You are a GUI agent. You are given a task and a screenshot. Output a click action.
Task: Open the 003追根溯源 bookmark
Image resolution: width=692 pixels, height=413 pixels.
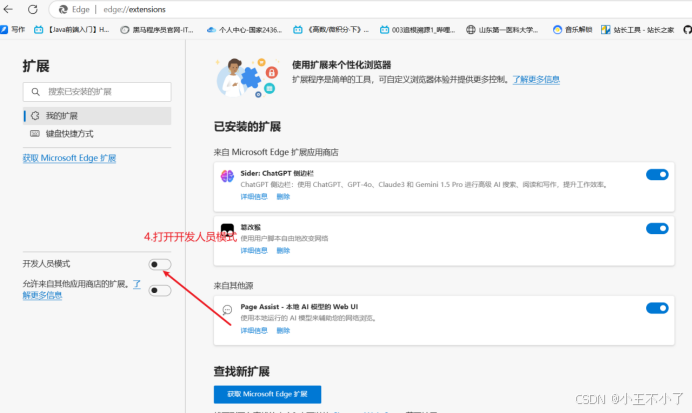pyautogui.click(x=417, y=30)
